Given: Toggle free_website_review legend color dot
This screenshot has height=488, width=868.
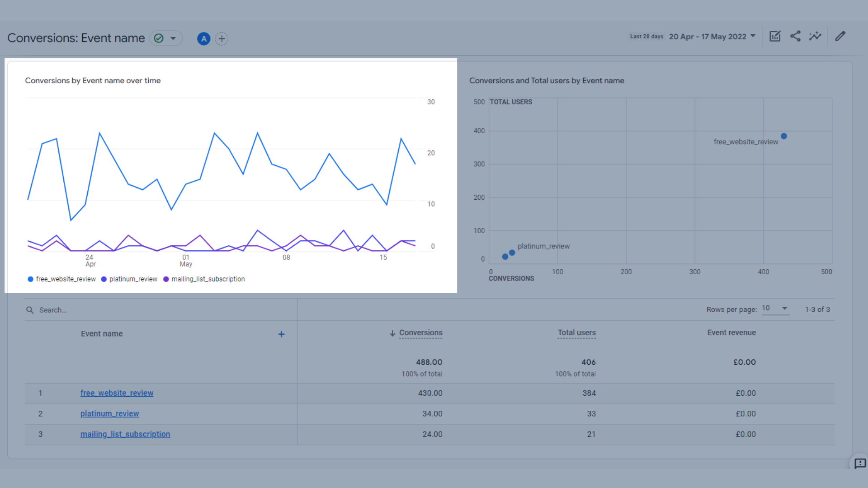Looking at the screenshot, I should (30, 279).
